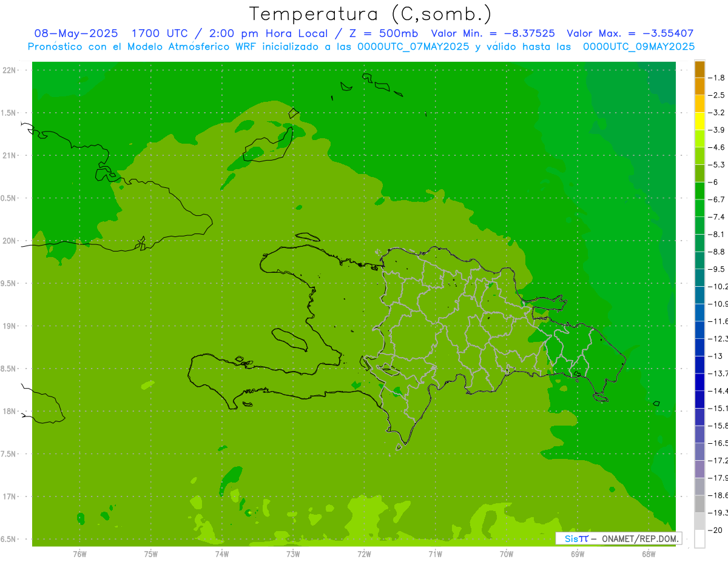728x562 pixels.
Task: Click the "-14.4" legend value
Action: click(x=719, y=390)
